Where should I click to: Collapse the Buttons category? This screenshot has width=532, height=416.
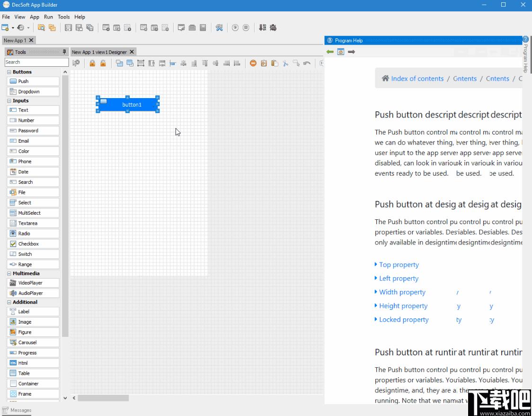point(9,72)
